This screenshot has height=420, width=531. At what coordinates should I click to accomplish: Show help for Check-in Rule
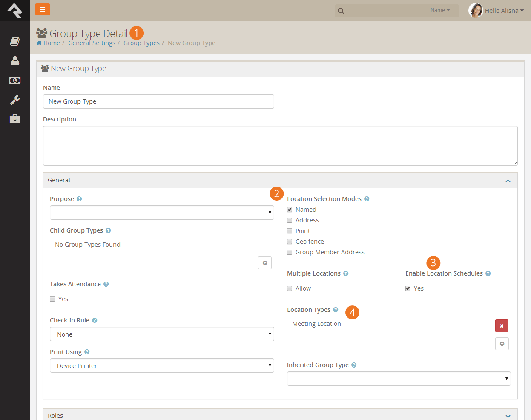coord(95,320)
